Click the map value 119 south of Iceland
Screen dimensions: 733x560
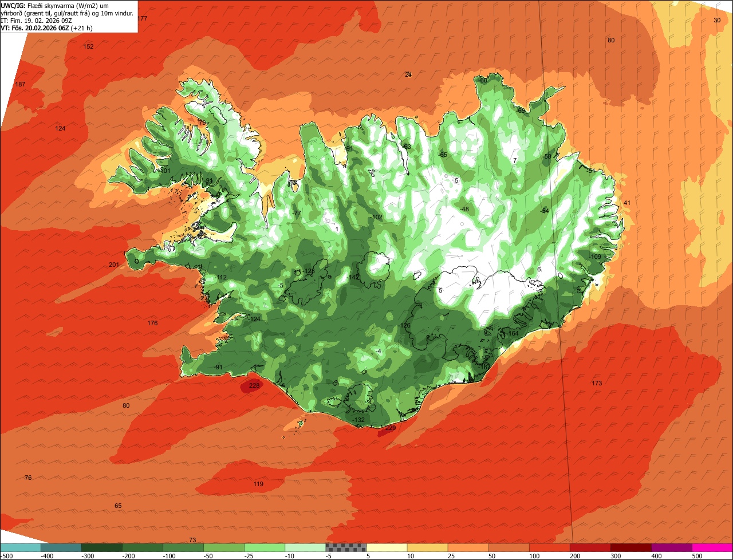pyautogui.click(x=258, y=484)
